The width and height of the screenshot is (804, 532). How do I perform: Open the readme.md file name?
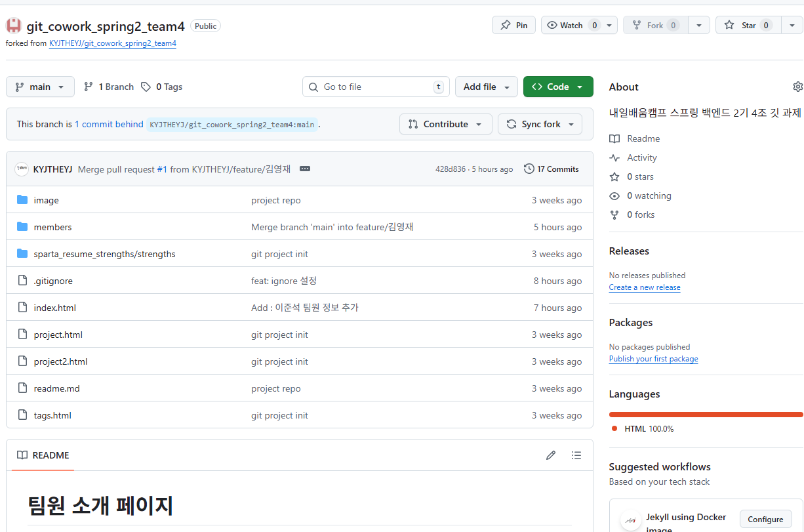[x=57, y=388]
